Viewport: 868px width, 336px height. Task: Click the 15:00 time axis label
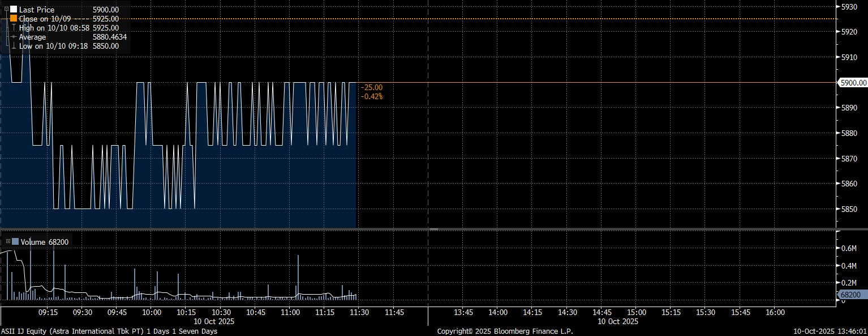(x=637, y=312)
